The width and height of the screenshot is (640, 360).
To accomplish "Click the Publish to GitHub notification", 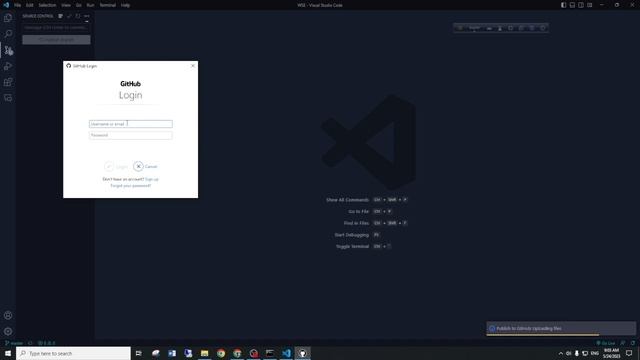I will (561, 328).
